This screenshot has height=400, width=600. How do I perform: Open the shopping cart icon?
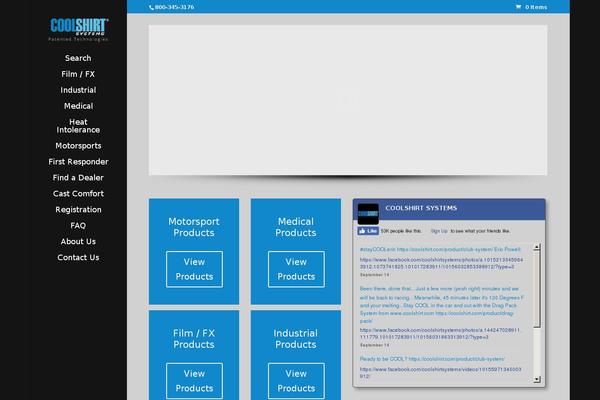coord(518,7)
